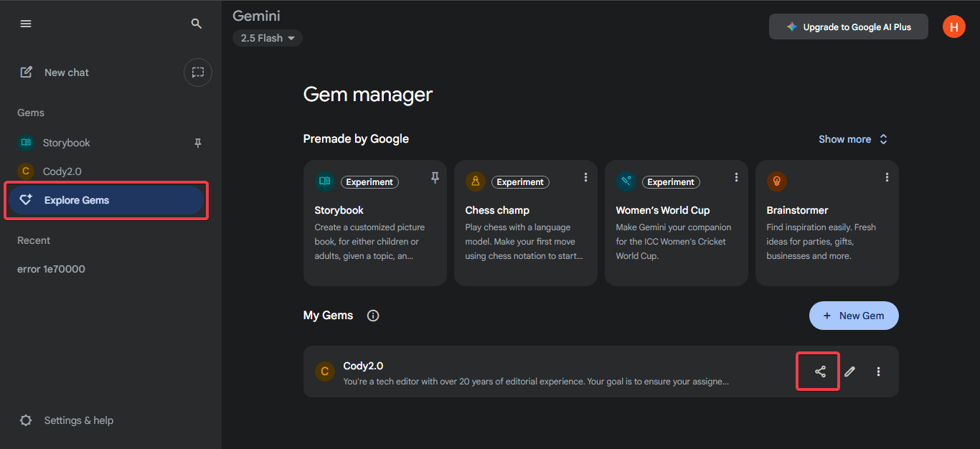This screenshot has height=449, width=980.
Task: Open Settings & help
Action: 78,420
